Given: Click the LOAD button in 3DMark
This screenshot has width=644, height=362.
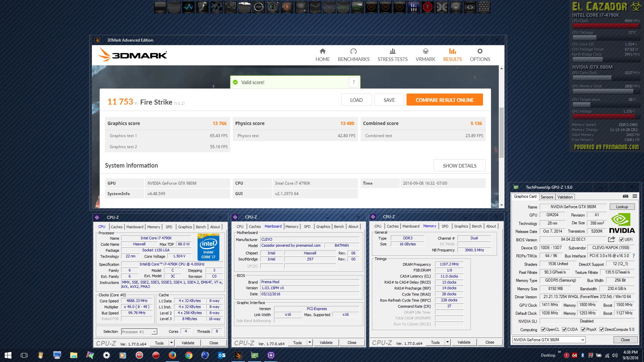Looking at the screenshot, I should click(x=356, y=100).
